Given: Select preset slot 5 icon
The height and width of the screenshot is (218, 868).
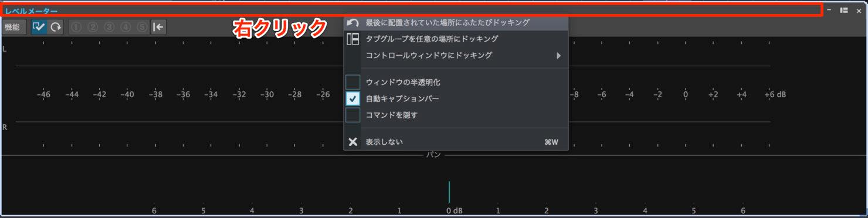Looking at the screenshot, I should 142,27.
